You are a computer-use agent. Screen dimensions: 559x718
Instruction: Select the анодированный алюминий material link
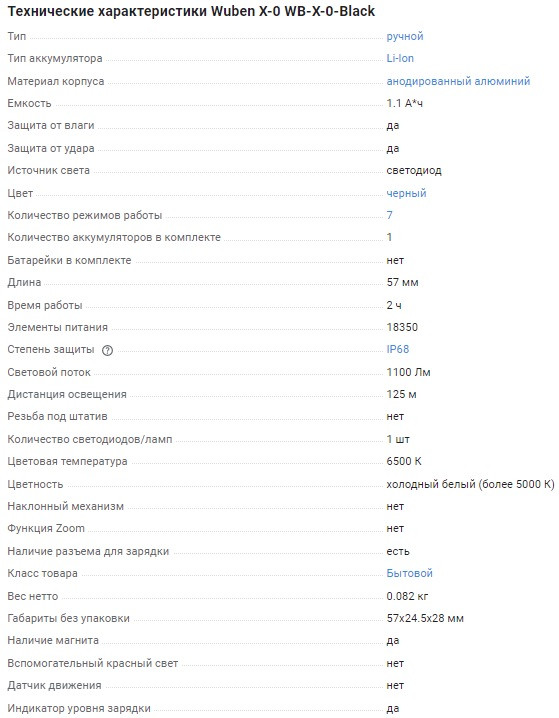458,82
